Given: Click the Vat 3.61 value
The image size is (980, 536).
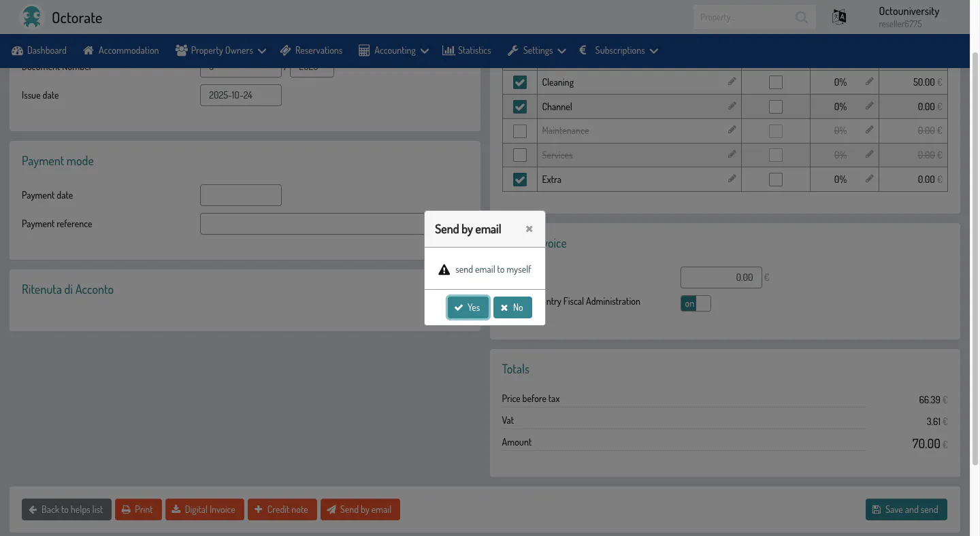Looking at the screenshot, I should point(933,422).
